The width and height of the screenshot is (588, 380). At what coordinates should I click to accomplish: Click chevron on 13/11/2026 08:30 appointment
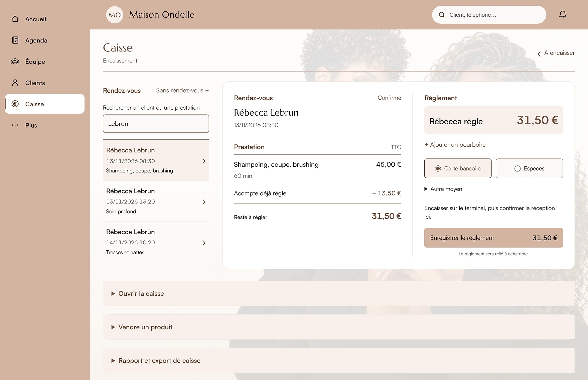[x=204, y=161]
